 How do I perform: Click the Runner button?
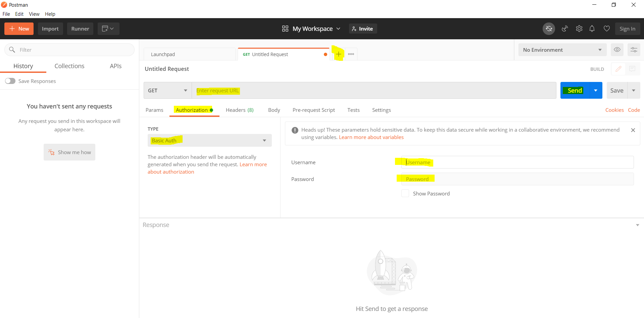[x=80, y=29]
